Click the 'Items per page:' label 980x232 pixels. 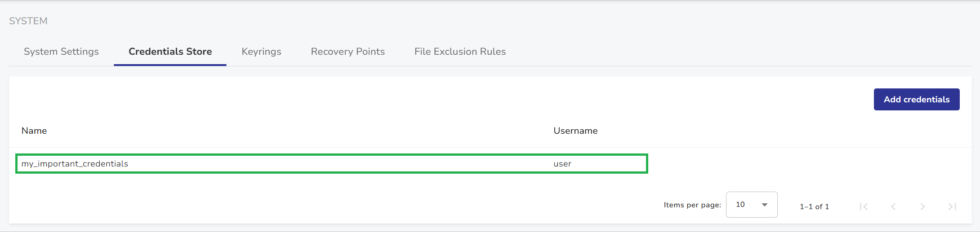click(692, 205)
